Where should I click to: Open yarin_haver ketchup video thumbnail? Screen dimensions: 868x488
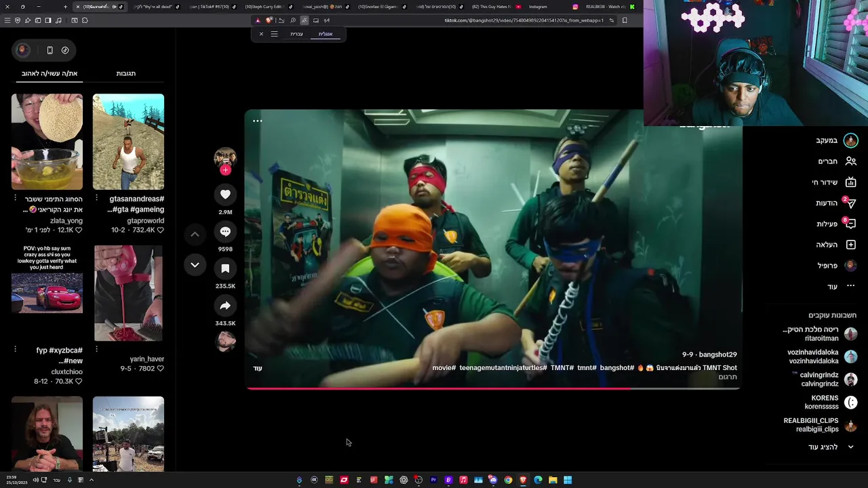click(x=128, y=293)
